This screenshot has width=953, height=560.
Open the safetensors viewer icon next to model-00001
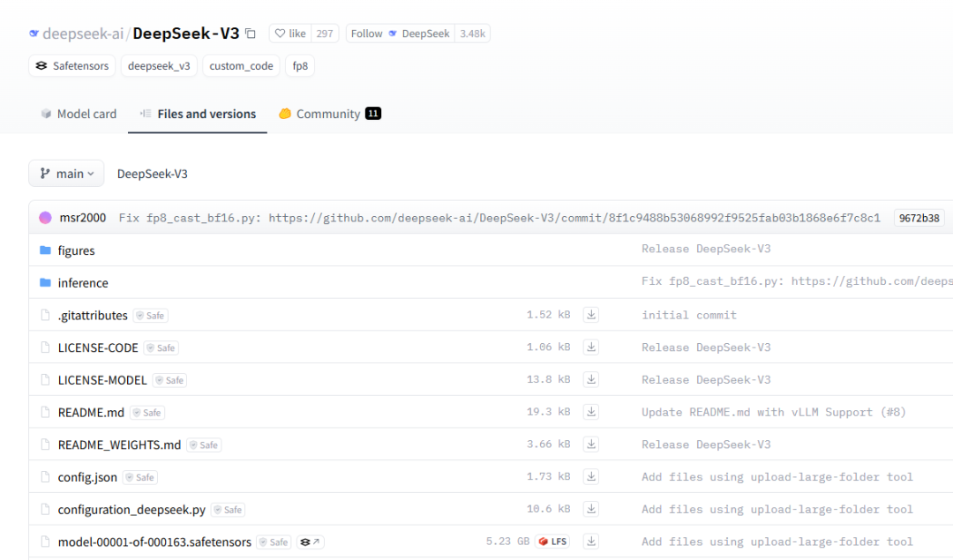pos(308,541)
